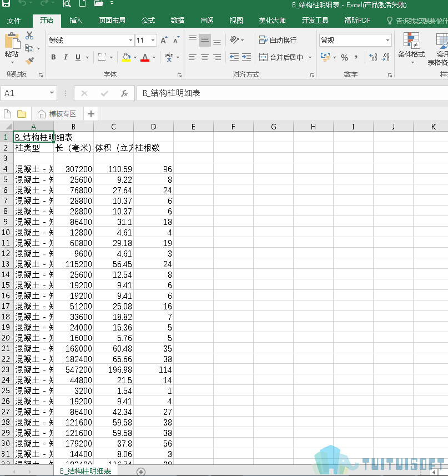Viewport: 448px width, 476px height.
Task: Set middle vertical alignment
Action: (205, 40)
